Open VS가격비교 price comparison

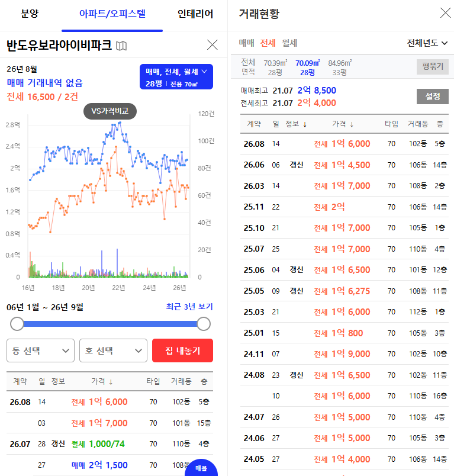[x=110, y=111]
